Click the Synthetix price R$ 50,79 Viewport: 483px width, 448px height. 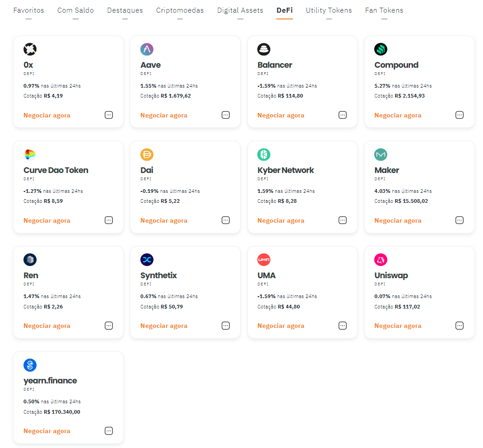[172, 307]
